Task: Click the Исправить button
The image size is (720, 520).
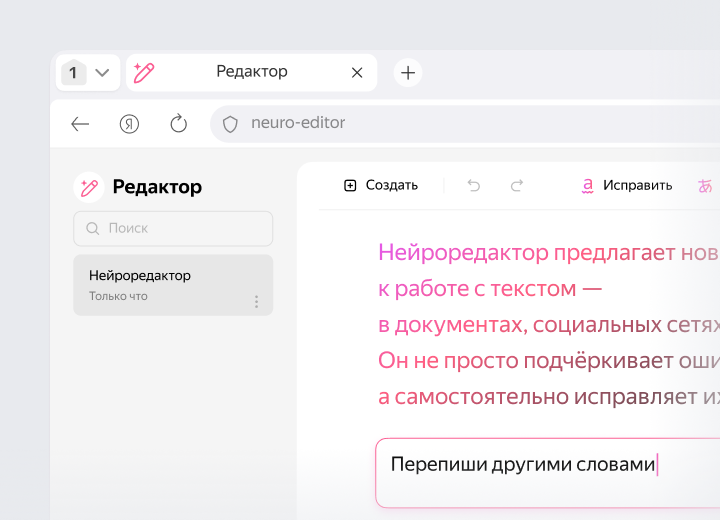Action: 627,185
